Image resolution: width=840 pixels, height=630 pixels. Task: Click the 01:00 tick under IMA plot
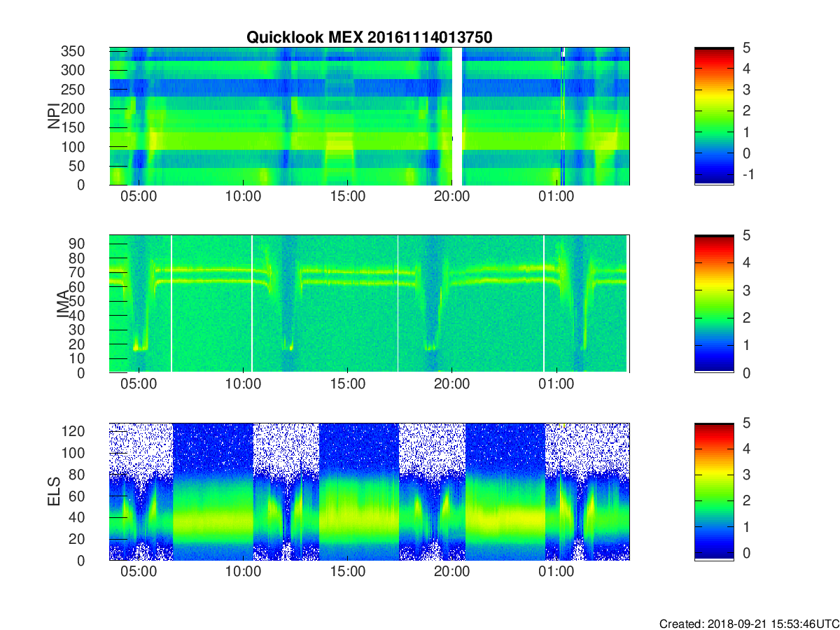pyautogui.click(x=556, y=384)
